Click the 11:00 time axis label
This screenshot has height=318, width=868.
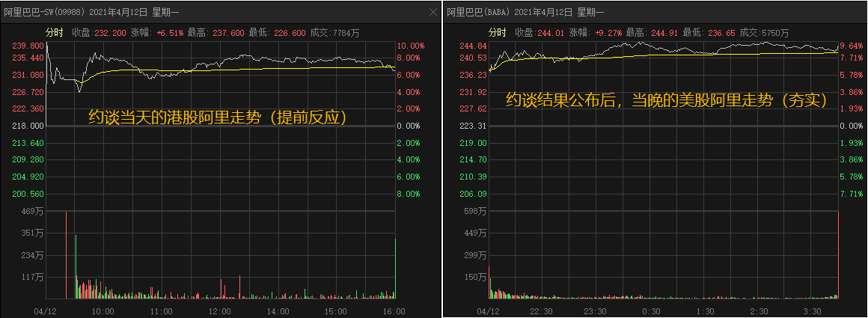pos(162,311)
